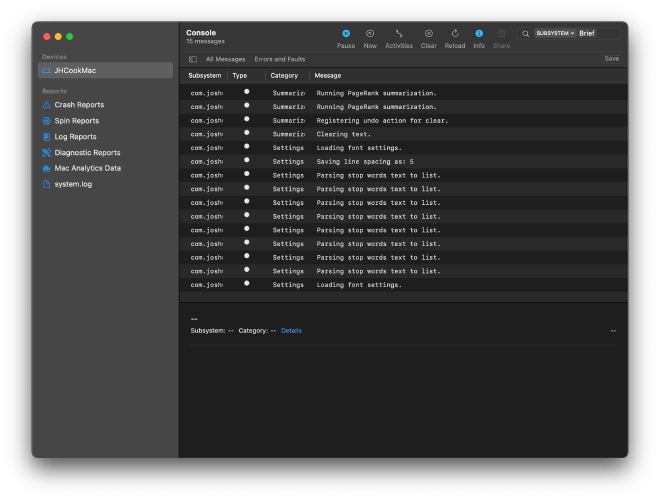Screen dimensions: 660x500
Task: Select All Messages filter
Action: [x=225, y=59]
